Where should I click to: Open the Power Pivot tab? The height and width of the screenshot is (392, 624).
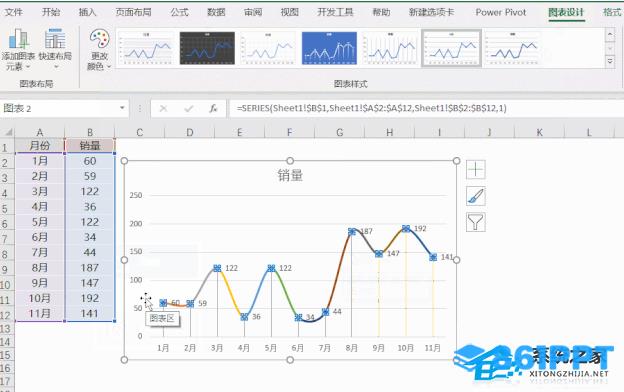pyautogui.click(x=501, y=12)
